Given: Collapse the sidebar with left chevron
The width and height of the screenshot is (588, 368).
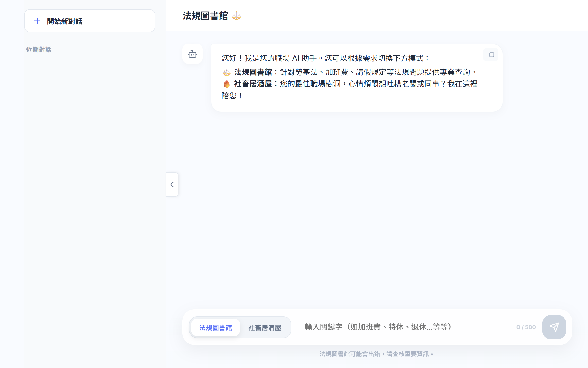Looking at the screenshot, I should click(x=172, y=185).
